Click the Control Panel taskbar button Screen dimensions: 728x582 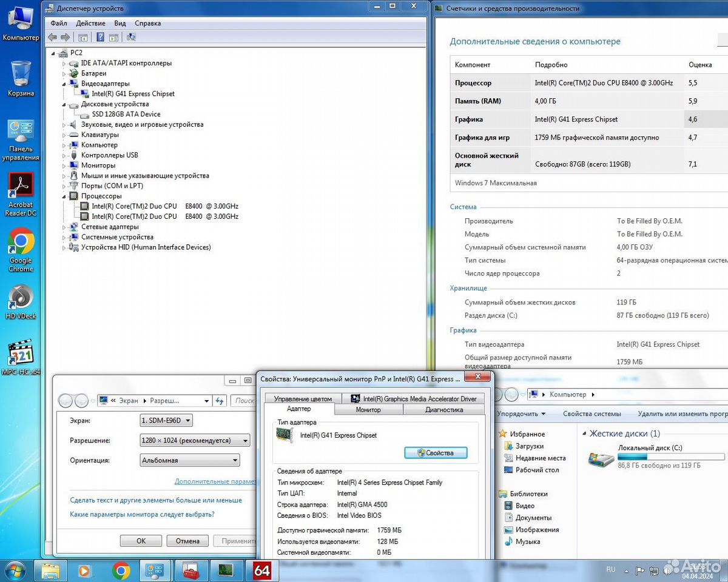pos(155,570)
